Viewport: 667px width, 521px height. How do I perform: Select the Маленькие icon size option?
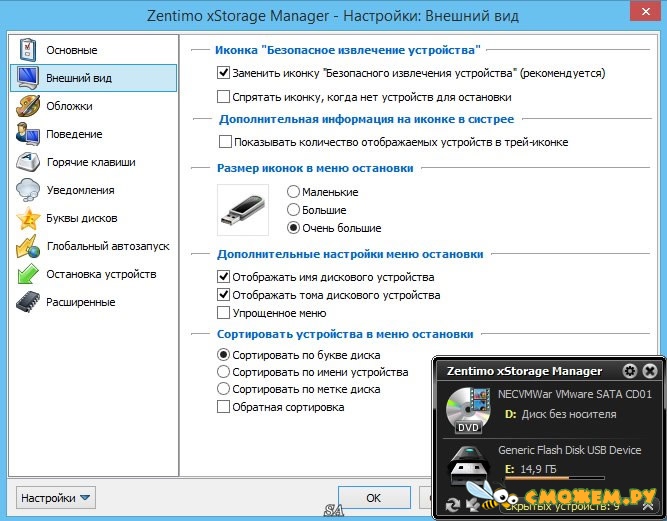click(293, 192)
